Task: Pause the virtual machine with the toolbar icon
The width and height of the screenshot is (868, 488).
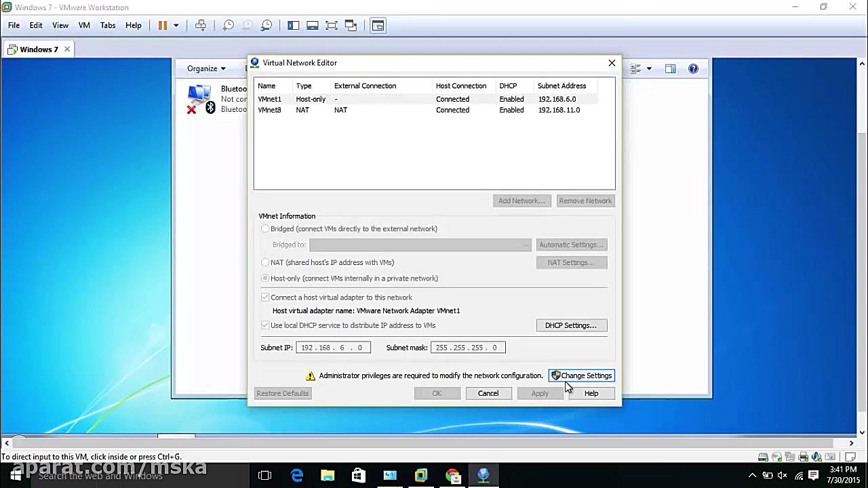Action: click(x=163, y=25)
